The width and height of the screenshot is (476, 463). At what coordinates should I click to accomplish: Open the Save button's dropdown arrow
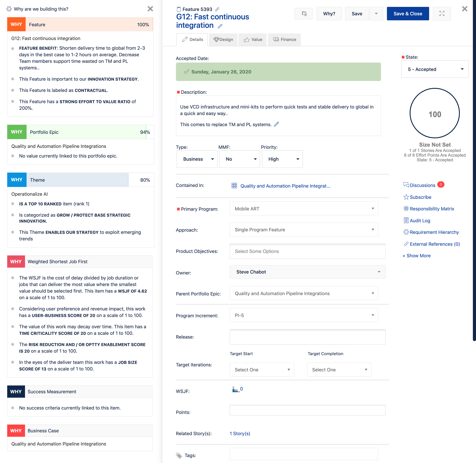pyautogui.click(x=376, y=14)
